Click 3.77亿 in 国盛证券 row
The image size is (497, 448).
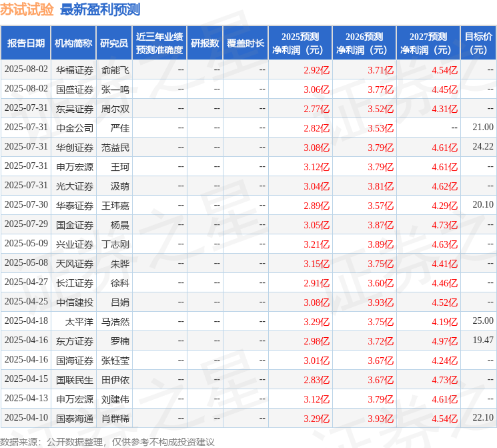pos(380,89)
